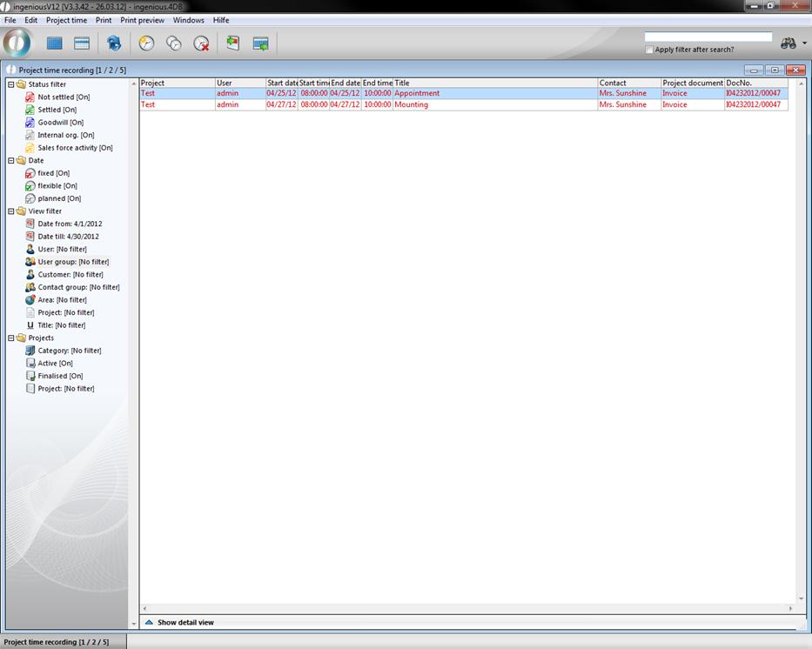Click the clock with red X icon
812x649 pixels.
pos(201,43)
